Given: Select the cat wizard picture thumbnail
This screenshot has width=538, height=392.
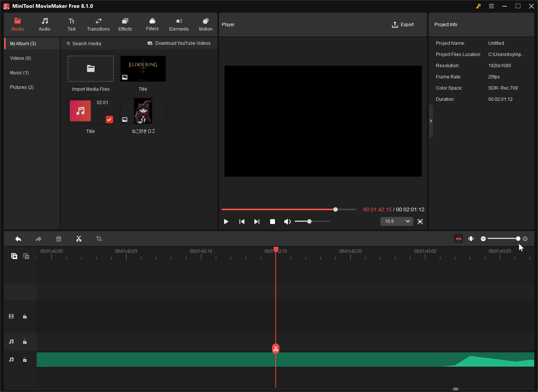Looking at the screenshot, I should pyautogui.click(x=143, y=111).
